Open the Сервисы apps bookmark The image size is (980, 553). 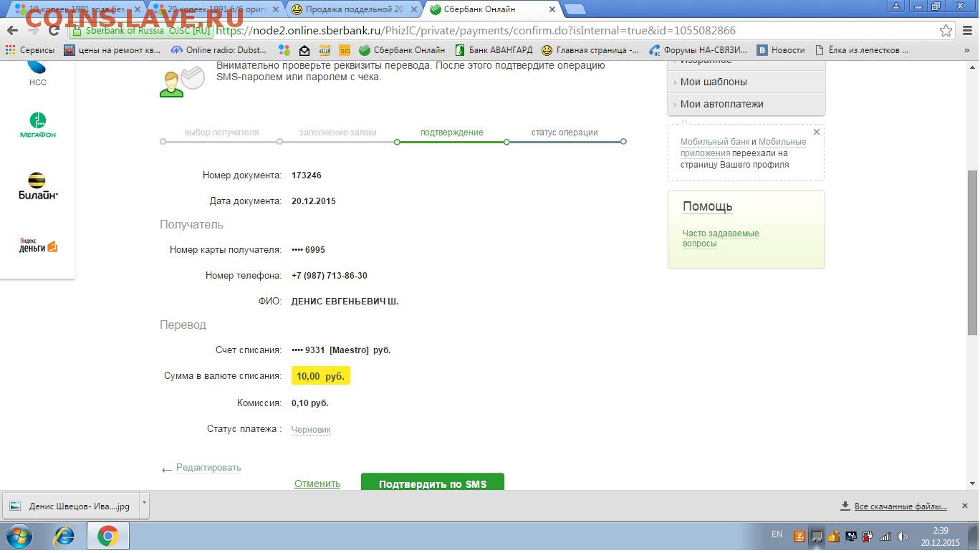pos(30,50)
